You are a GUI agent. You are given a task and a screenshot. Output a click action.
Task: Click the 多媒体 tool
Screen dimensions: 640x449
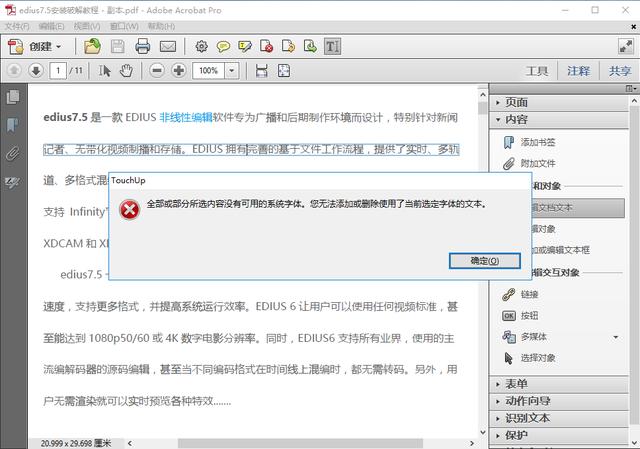pos(524,337)
